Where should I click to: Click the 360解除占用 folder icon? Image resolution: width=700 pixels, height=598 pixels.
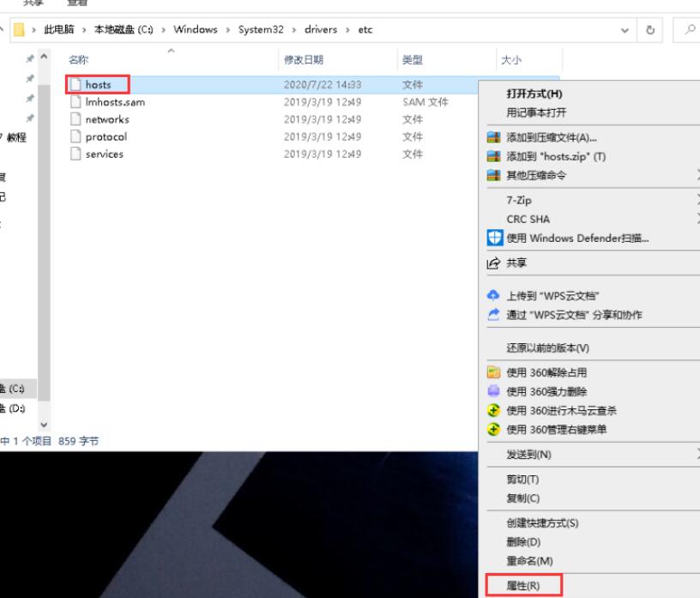pyautogui.click(x=493, y=372)
